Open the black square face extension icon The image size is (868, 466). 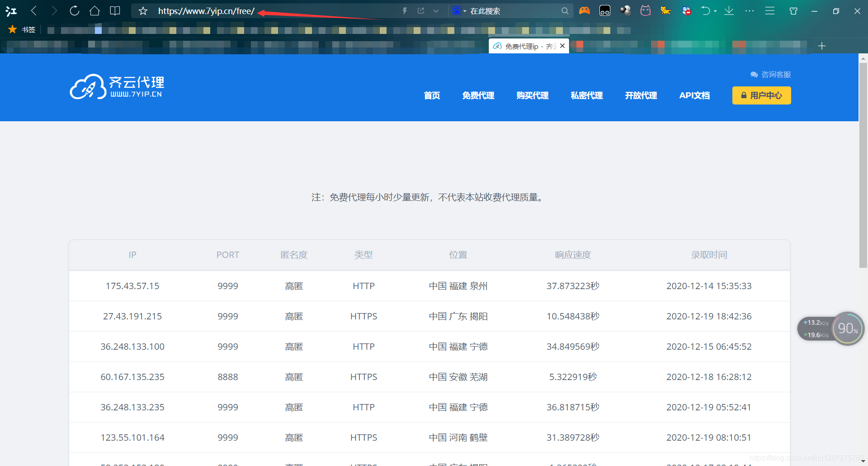pyautogui.click(x=605, y=10)
